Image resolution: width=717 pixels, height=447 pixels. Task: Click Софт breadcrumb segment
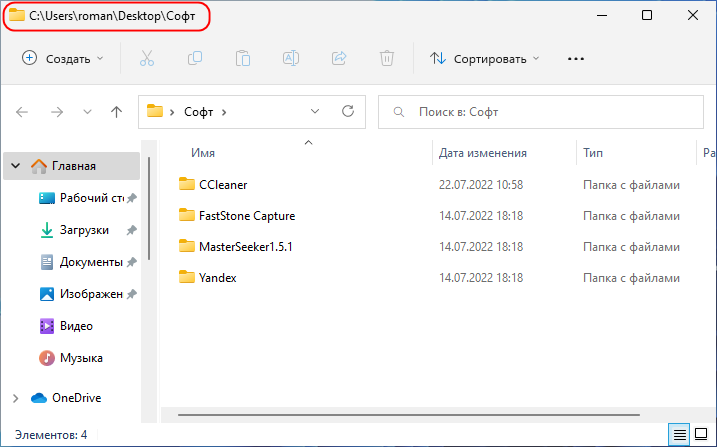point(198,112)
